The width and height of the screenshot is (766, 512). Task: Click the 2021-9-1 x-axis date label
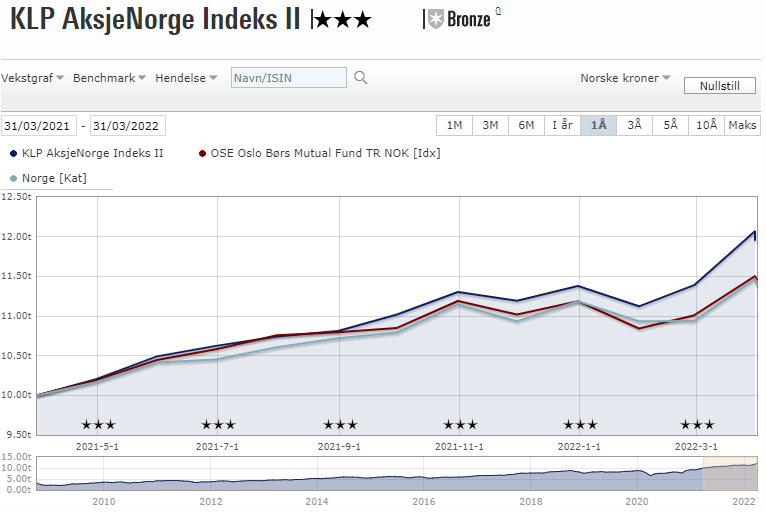click(339, 447)
